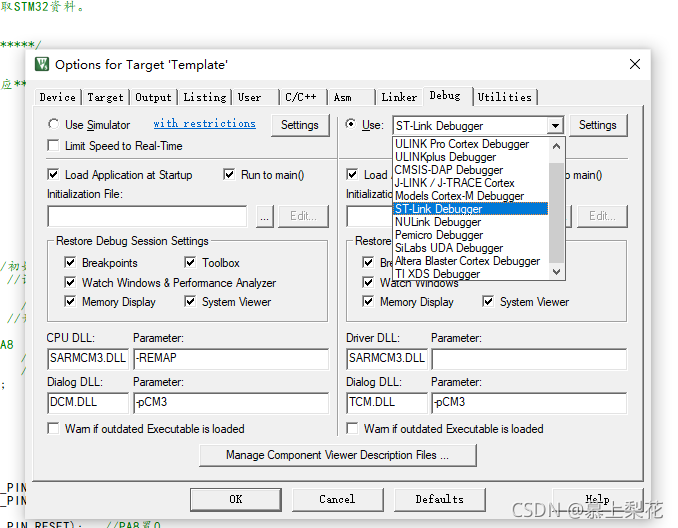
Task: Confirm with the OK button
Action: pos(236,499)
